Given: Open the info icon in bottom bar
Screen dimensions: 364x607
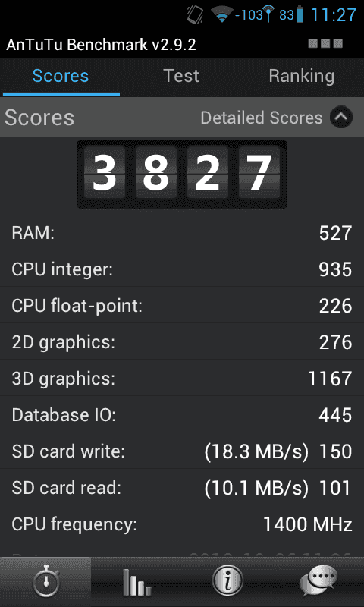Looking at the screenshot, I should click(227, 581).
